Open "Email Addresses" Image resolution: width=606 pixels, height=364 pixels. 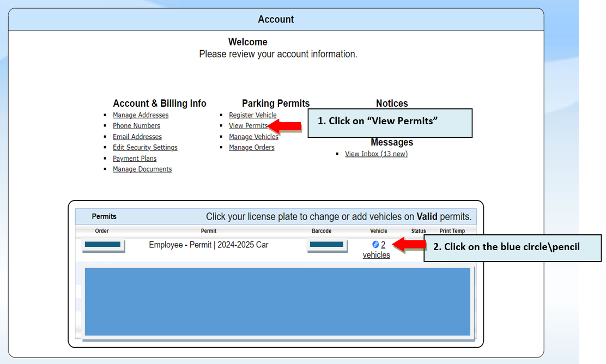pos(137,136)
